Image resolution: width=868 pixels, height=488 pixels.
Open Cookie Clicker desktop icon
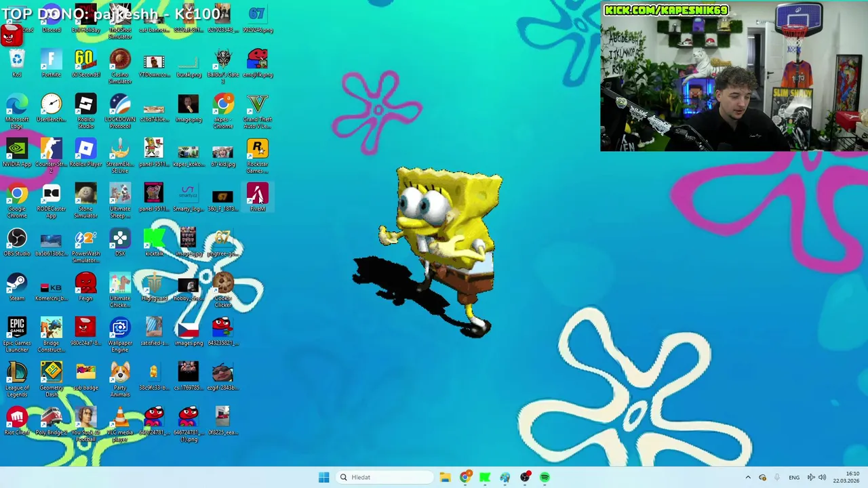[222, 290]
